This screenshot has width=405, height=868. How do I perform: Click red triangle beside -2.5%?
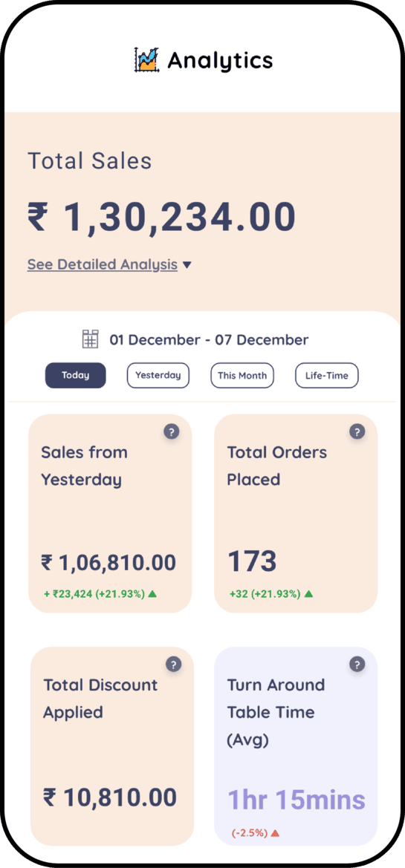click(x=276, y=832)
